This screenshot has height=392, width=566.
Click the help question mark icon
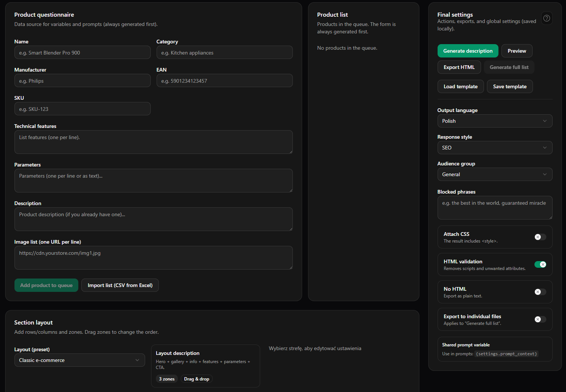[x=546, y=18]
